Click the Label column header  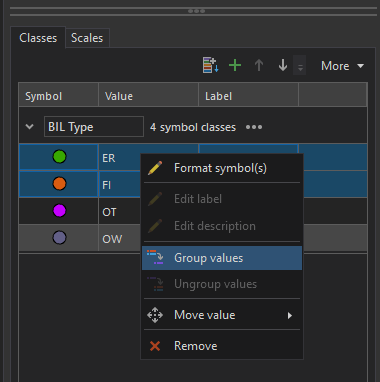click(x=249, y=96)
